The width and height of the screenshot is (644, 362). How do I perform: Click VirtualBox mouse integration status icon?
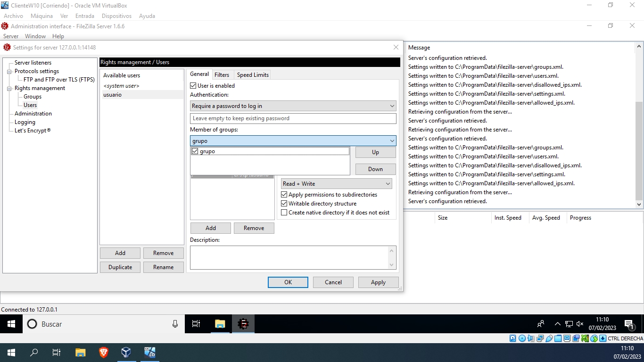click(594, 338)
